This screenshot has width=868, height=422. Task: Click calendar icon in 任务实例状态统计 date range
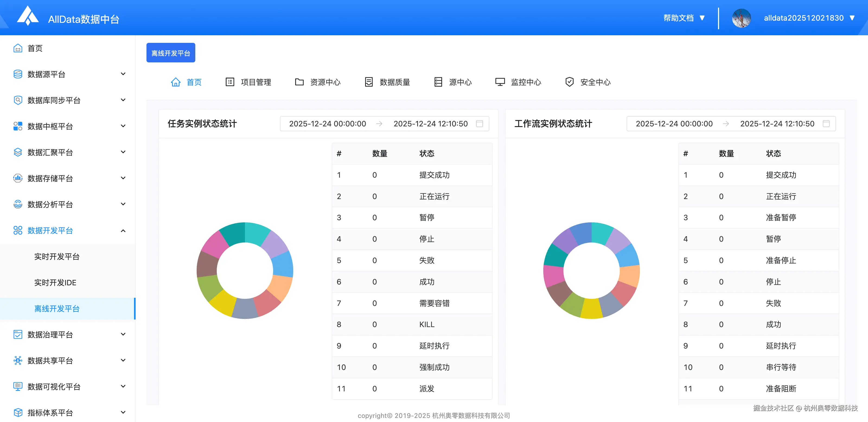tap(479, 124)
